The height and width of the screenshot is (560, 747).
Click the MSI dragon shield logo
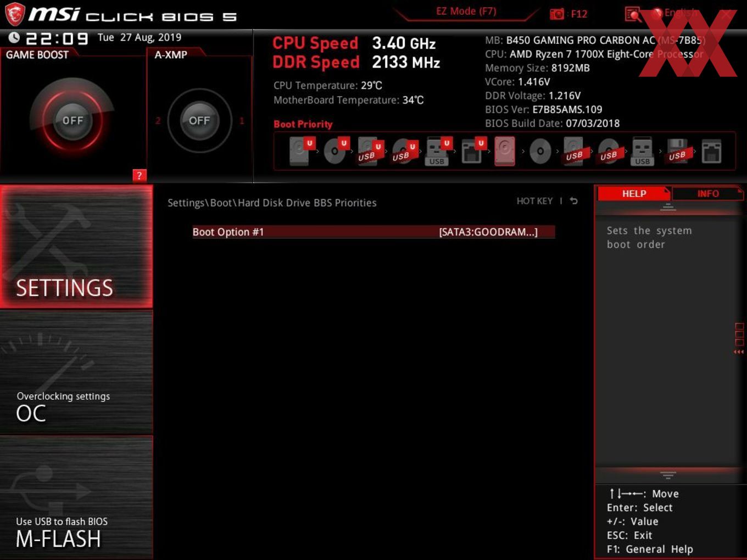14,14
